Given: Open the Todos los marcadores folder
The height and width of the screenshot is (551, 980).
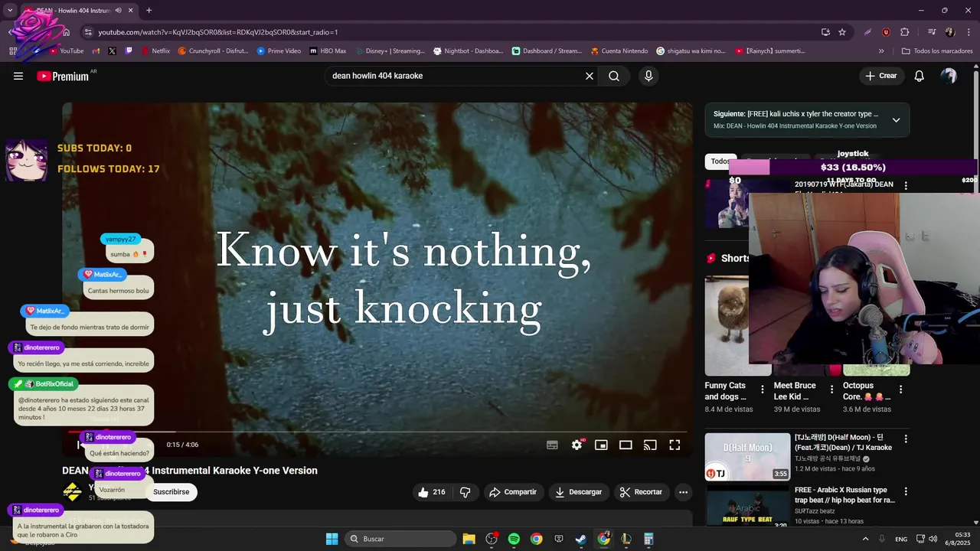Looking at the screenshot, I should point(937,51).
